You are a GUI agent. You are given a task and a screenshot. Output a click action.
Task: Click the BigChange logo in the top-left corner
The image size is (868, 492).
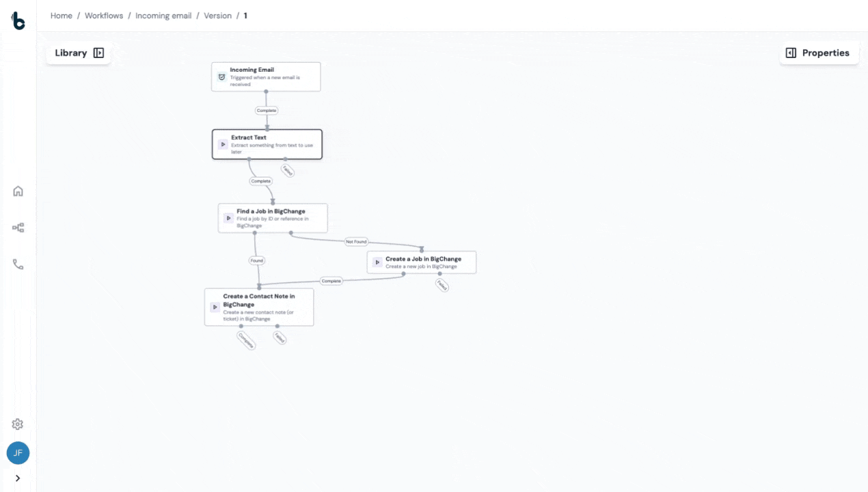coord(18,20)
